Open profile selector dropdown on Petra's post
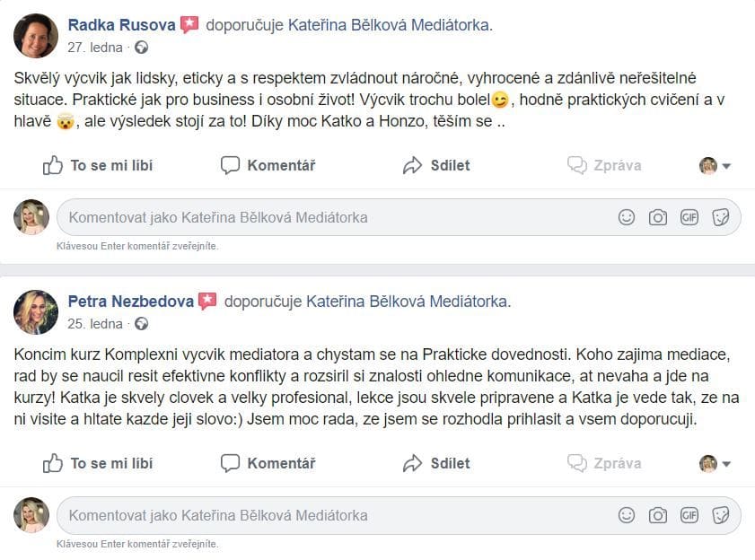This screenshot has width=755, height=560. point(715,463)
